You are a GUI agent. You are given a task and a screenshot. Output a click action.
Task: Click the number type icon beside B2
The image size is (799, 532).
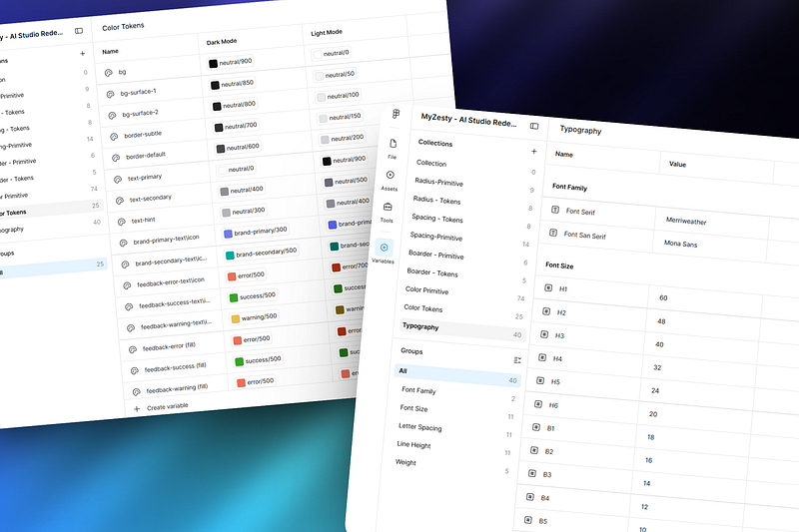(x=534, y=450)
